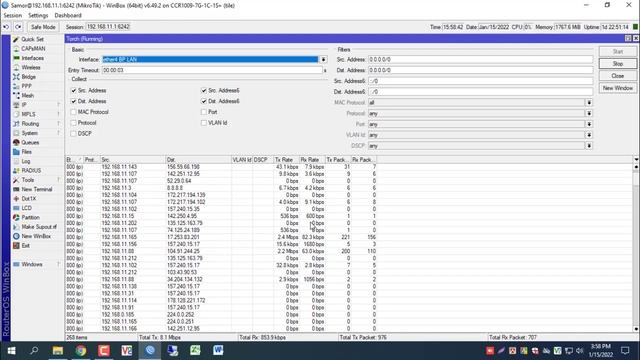Uncheck Src. Address collect option
The image size is (640, 360).
(73, 91)
